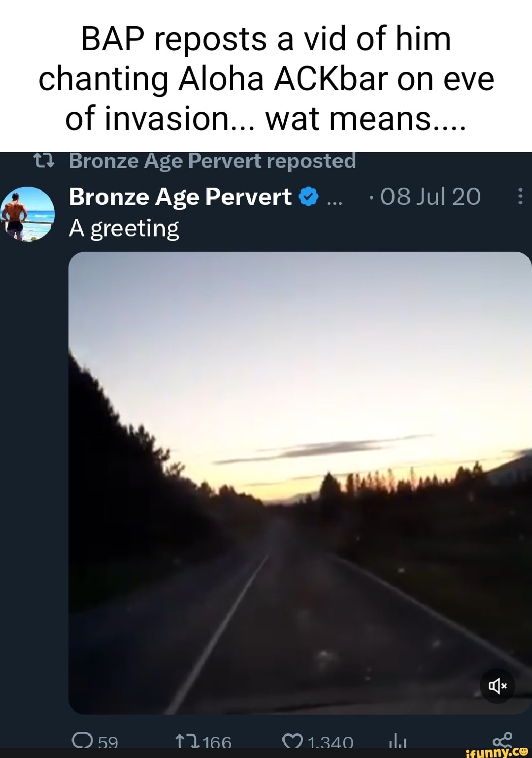
Task: Open the three vertical dots tweet menu
Action: [521, 196]
